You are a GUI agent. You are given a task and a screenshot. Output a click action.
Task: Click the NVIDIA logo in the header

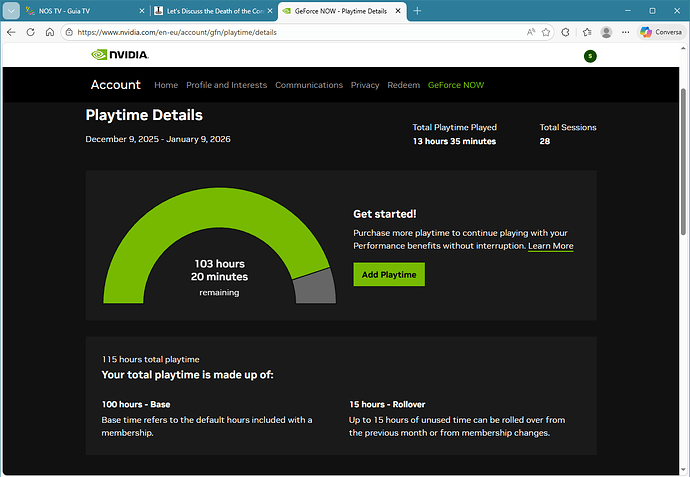[x=120, y=56]
